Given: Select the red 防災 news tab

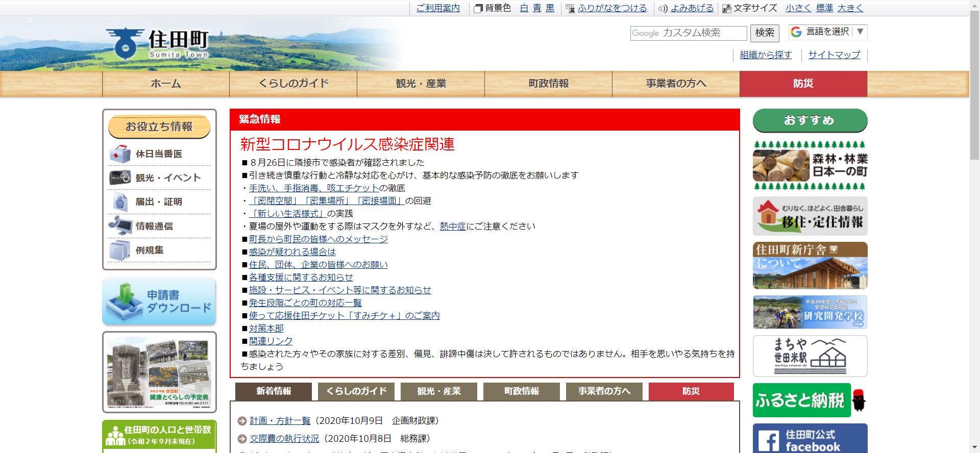Looking at the screenshot, I should click(691, 391).
